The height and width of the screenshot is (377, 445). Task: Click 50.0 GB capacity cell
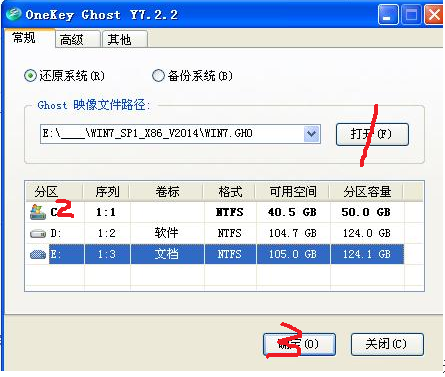pyautogui.click(x=367, y=212)
